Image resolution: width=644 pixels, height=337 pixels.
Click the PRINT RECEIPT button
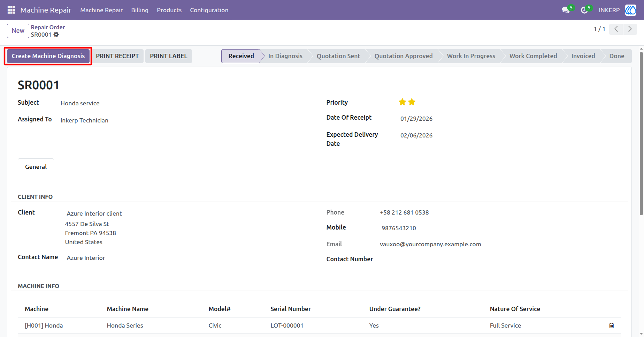[x=117, y=56]
